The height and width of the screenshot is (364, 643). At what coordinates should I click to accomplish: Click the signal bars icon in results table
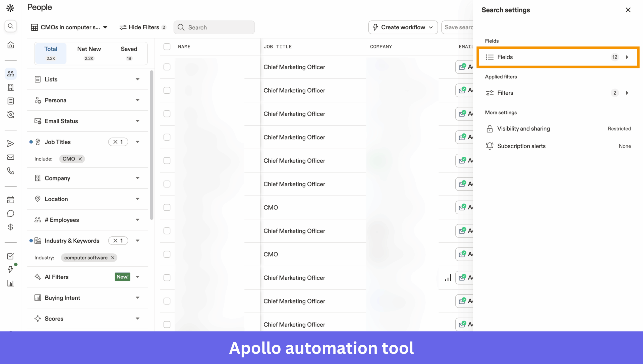click(x=448, y=278)
